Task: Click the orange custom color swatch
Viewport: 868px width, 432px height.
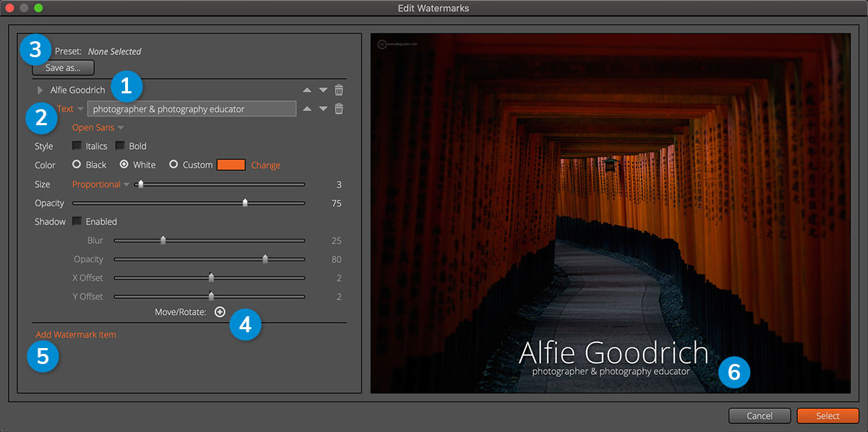Action: pos(231,165)
